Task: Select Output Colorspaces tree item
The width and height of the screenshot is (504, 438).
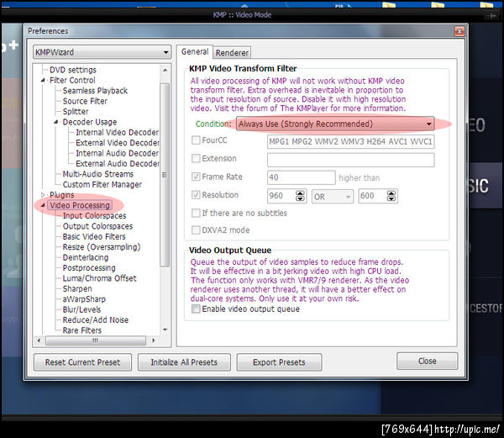Action: (97, 226)
